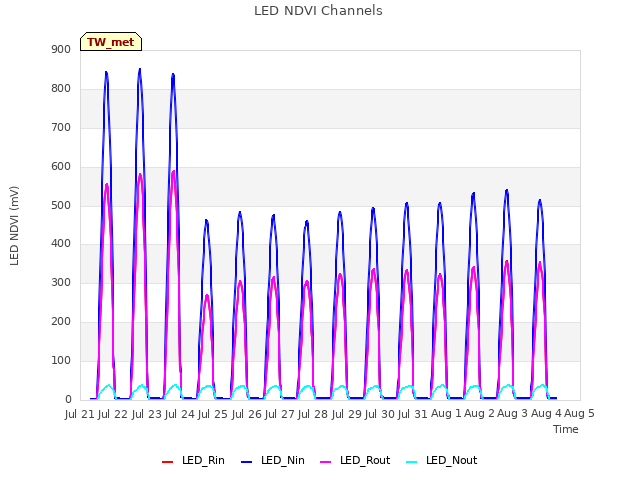Viewport: 640px width, 480px height.
Task: Click the magenta LED_Rout legend swatch
Action: (x=326, y=462)
